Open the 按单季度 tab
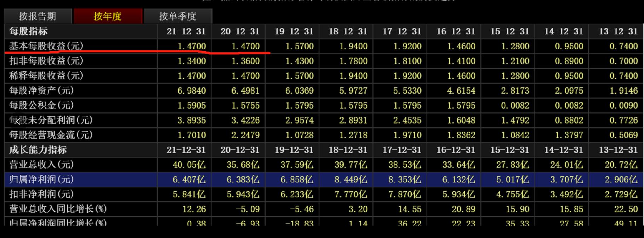The height and width of the screenshot is (238, 644). (178, 16)
